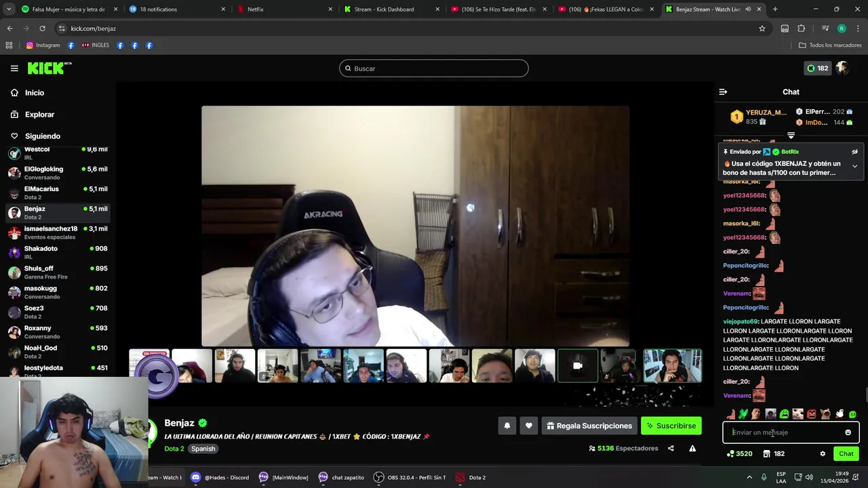Open the Instagram bookmark

coord(43,45)
